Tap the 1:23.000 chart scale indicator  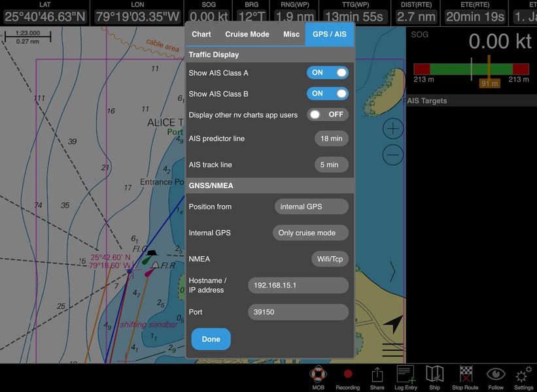[x=27, y=37]
